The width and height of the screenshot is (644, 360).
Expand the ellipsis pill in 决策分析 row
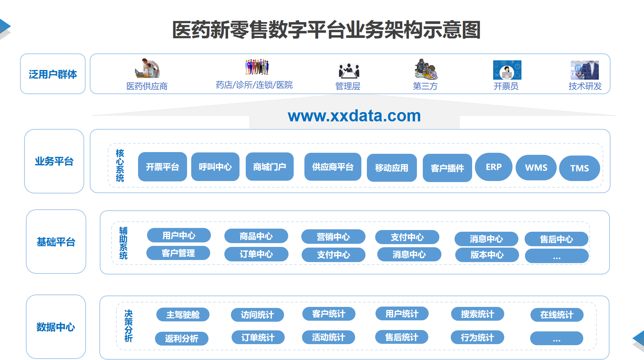[556, 339]
